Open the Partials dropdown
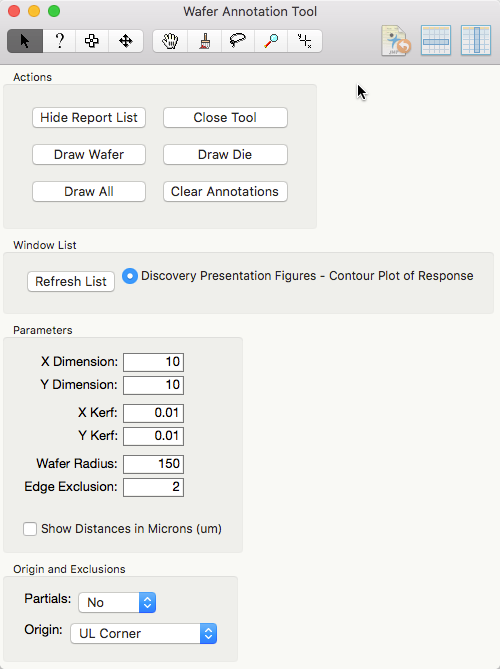Image resolution: width=500 pixels, height=669 pixels. click(117, 602)
